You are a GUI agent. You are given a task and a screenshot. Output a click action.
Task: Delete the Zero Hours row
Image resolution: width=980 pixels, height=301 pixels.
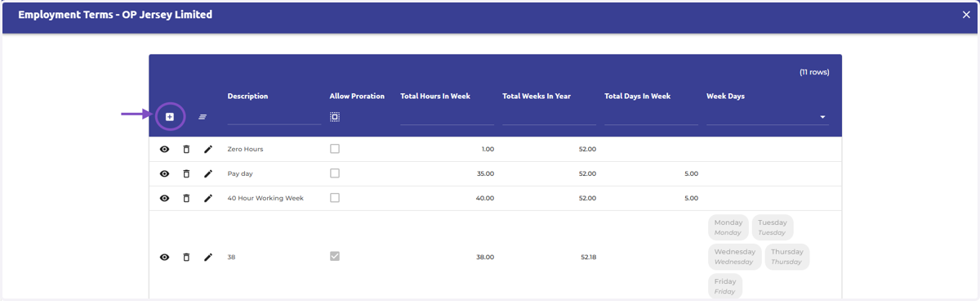point(186,150)
